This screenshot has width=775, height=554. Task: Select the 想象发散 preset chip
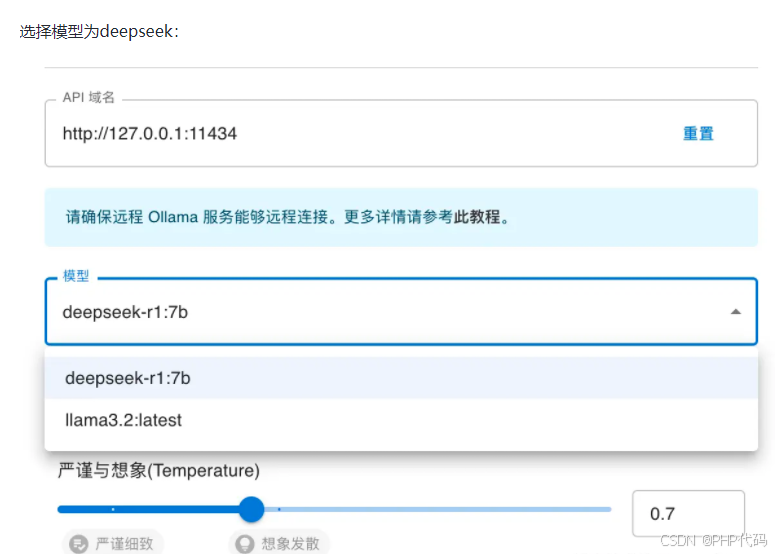pyautogui.click(x=279, y=544)
